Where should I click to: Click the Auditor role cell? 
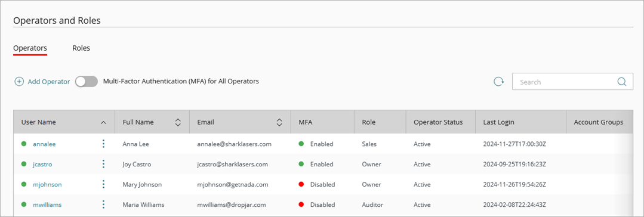coord(372,204)
